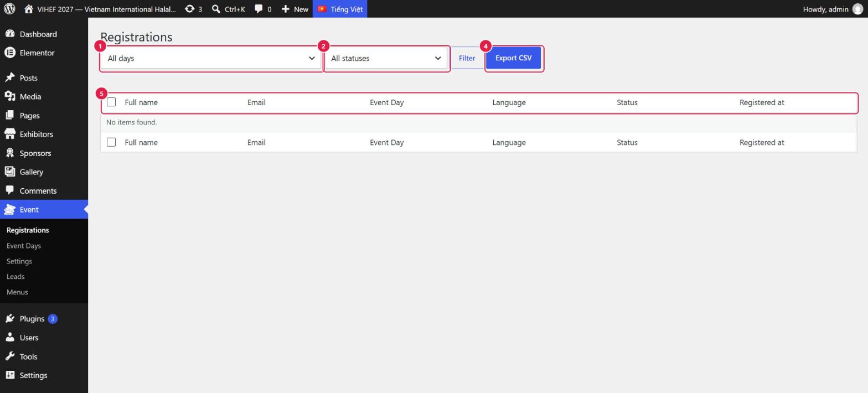868x393 pixels.
Task: Click the comments bubble icon in admin bar
Action: click(x=259, y=9)
